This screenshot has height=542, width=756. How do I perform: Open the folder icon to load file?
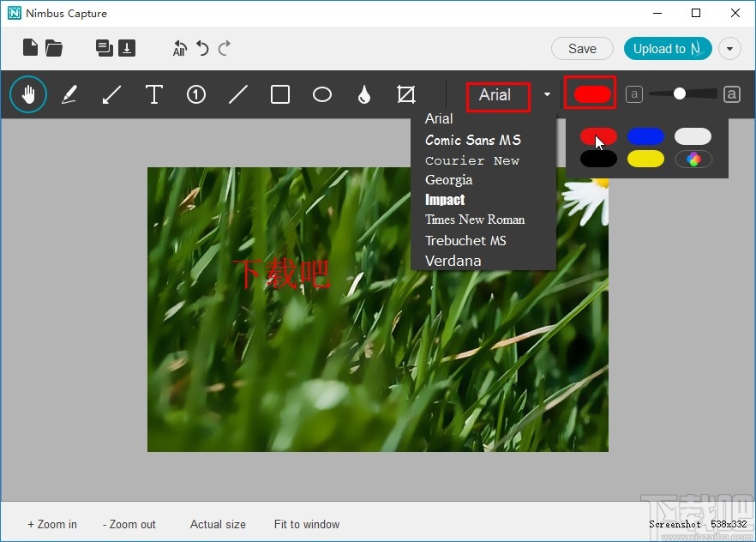(54, 48)
